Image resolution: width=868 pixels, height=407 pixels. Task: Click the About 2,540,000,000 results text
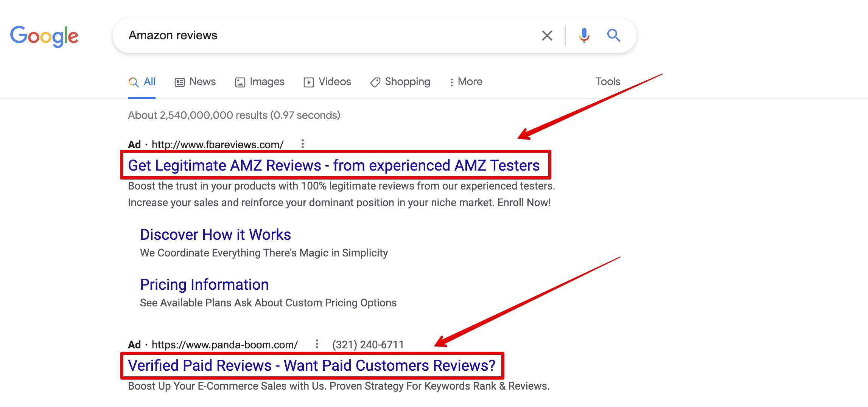(234, 115)
